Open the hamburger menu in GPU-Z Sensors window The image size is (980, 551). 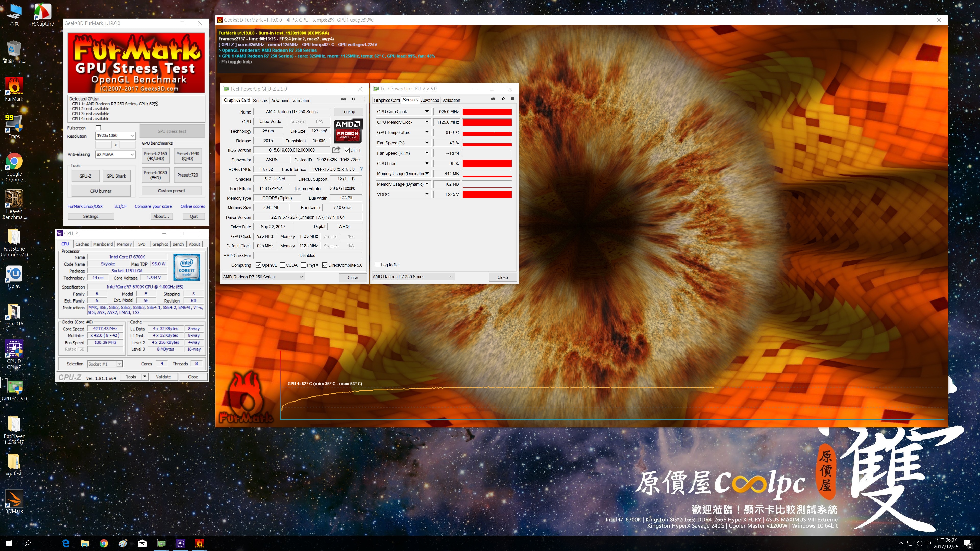513,98
